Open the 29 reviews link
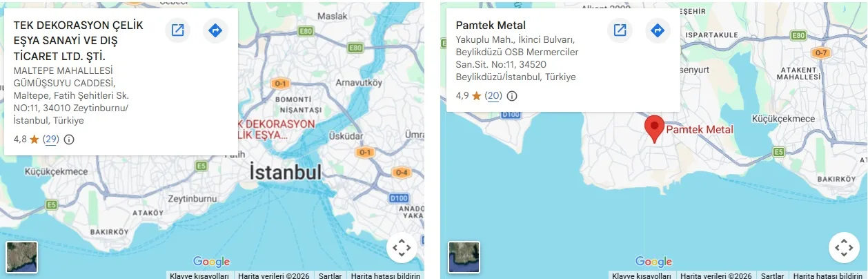The width and height of the screenshot is (868, 279). pos(51,139)
